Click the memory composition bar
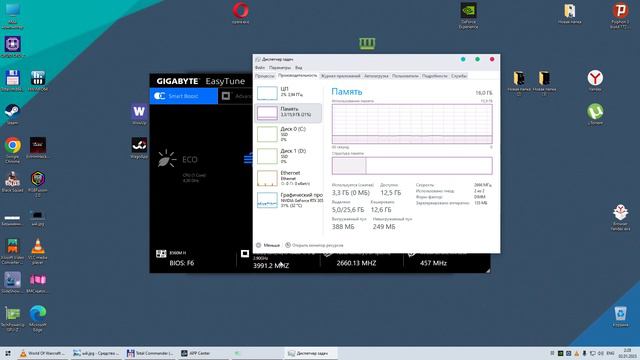The width and height of the screenshot is (640, 360). [x=412, y=166]
